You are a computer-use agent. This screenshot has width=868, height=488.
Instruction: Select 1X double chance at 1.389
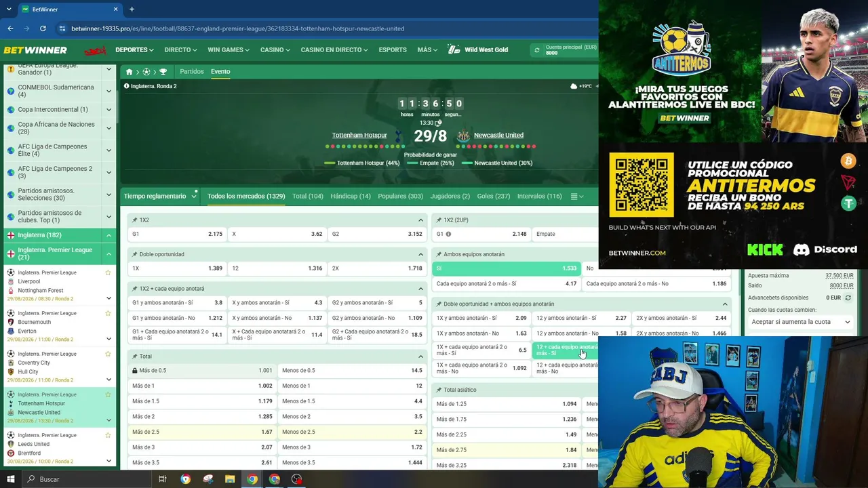[177, 268]
